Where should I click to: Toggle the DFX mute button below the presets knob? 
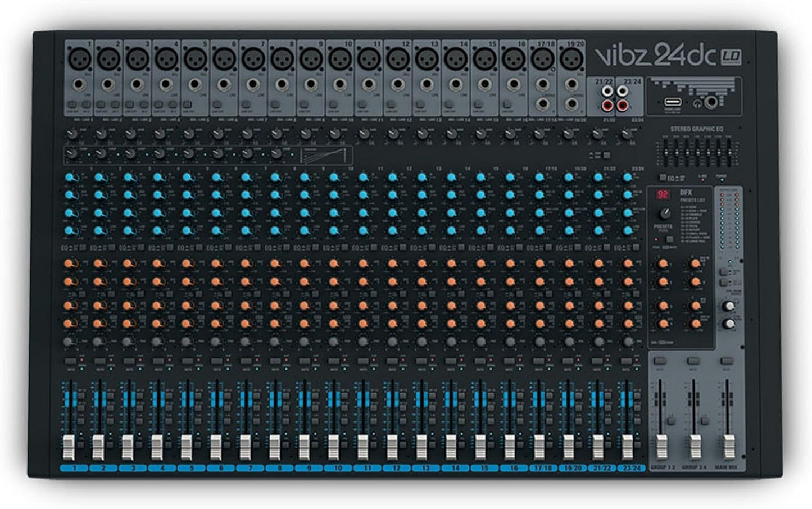click(x=669, y=239)
